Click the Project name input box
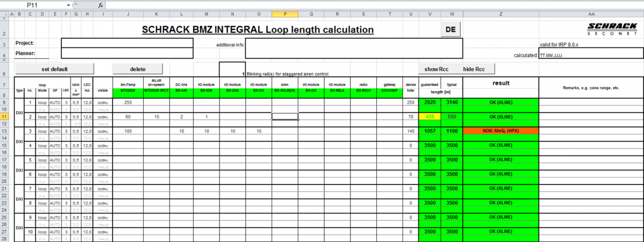The height and width of the screenshot is (242, 644). [127, 43]
